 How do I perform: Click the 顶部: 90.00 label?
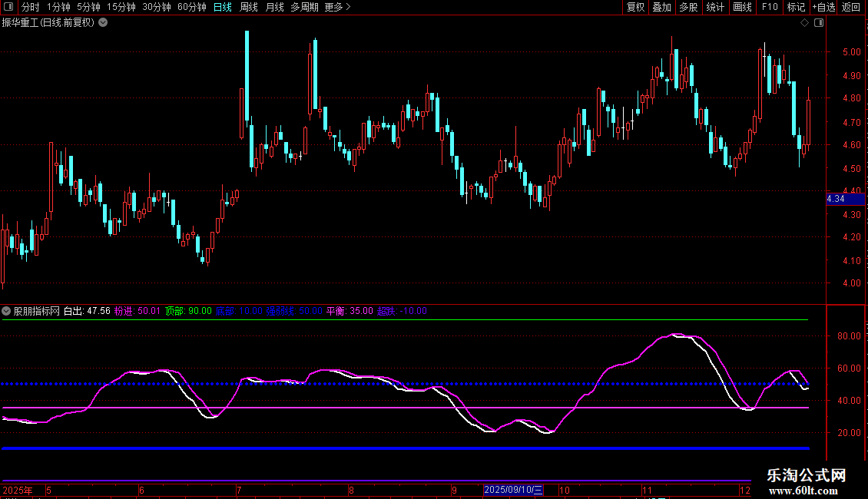pyautogui.click(x=188, y=311)
